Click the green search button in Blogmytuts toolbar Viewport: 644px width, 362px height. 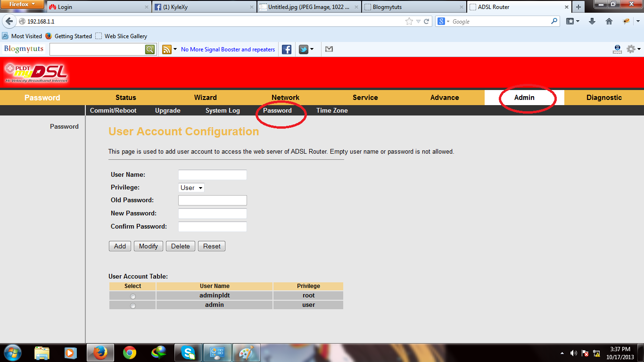(x=150, y=49)
